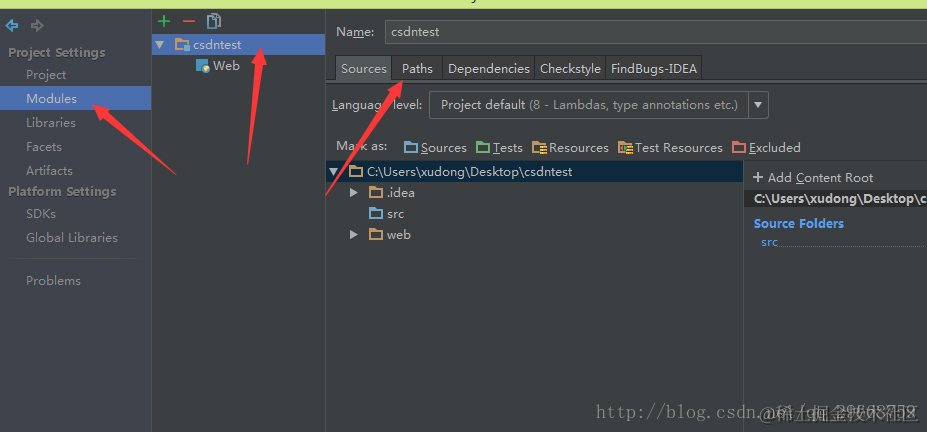Switch to the Dependencies tab

coord(489,69)
